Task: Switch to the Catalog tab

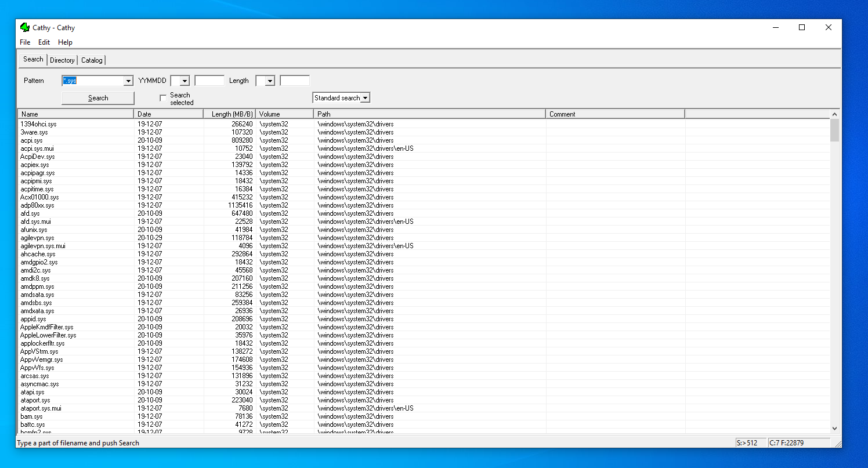Action: [92, 60]
